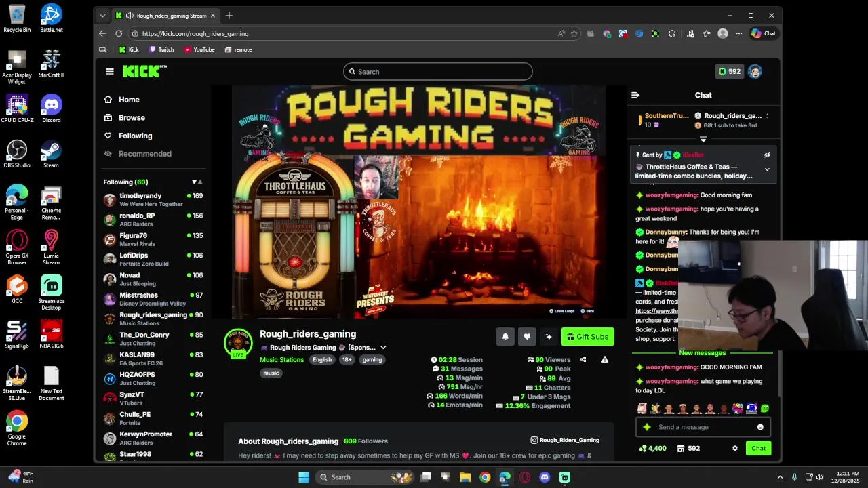Image resolution: width=868 pixels, height=488 pixels.
Task: Click the English language tag
Action: tap(322, 360)
